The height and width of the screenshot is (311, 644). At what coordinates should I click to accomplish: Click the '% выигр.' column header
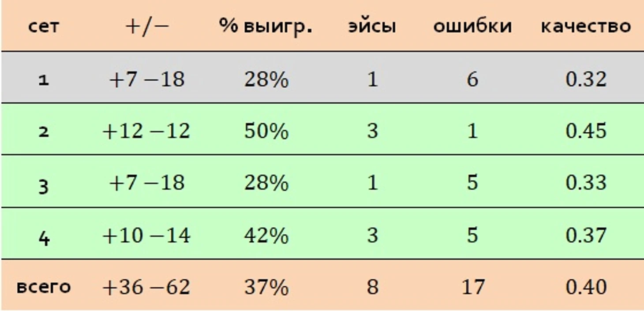click(266, 27)
